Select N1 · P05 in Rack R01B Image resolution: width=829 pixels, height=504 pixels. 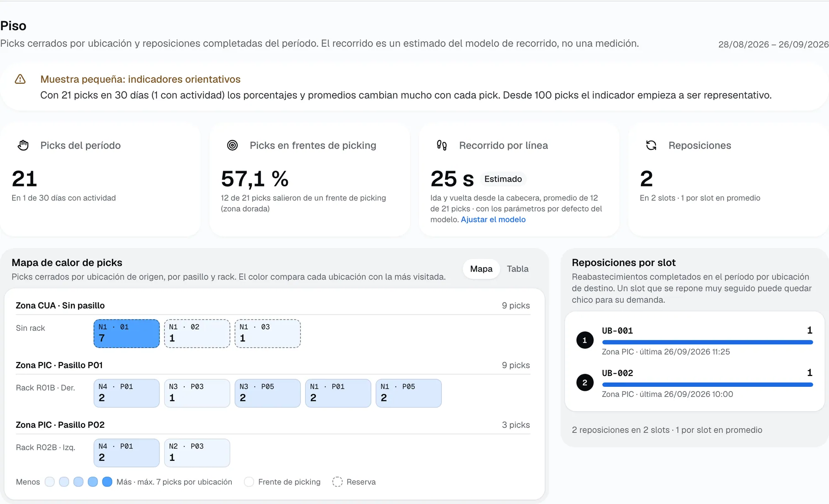tap(408, 393)
